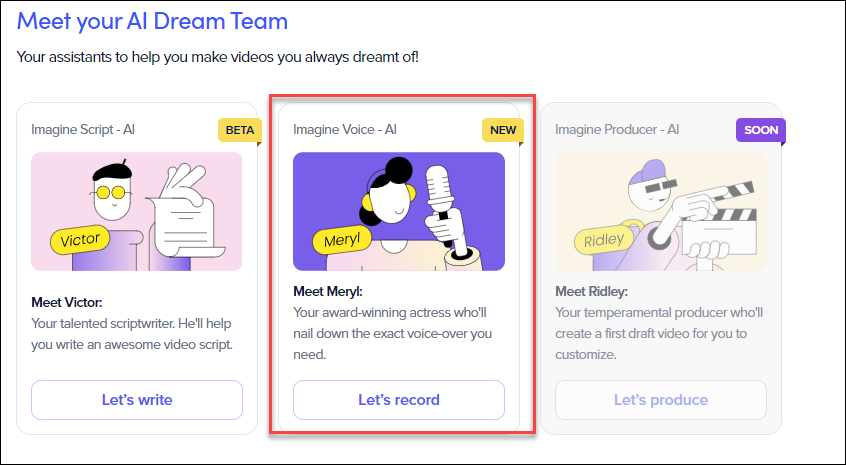Click the Let's produce button
Screen dimensions: 846x465
click(661, 400)
